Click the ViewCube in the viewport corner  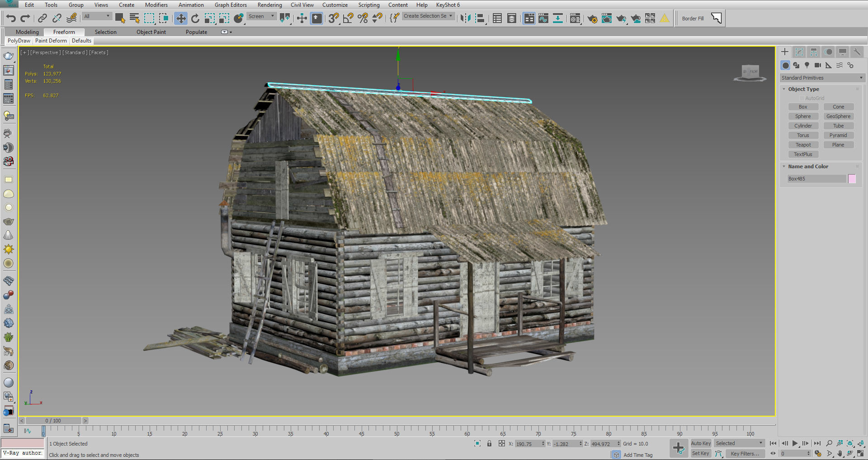[750, 72]
